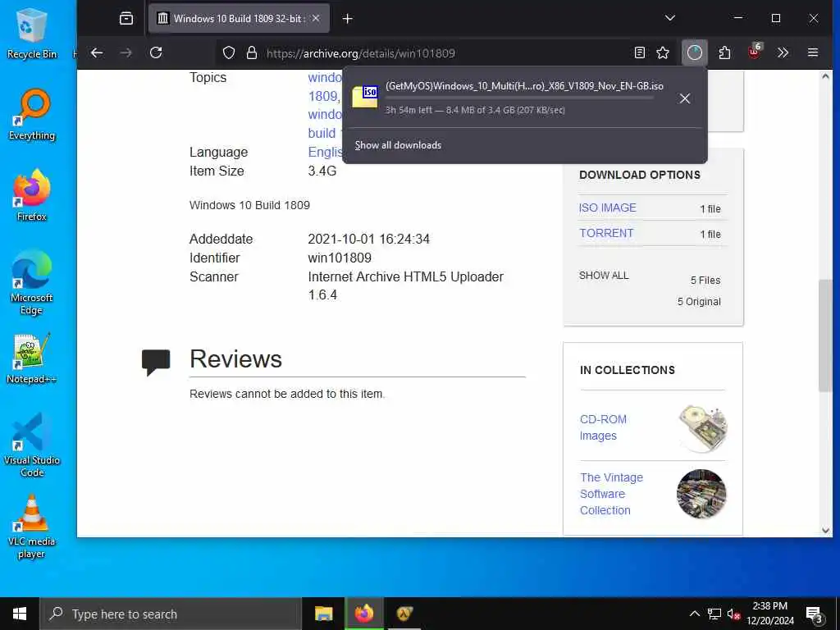Click the page vertical scrollbar thumb
The width and height of the screenshot is (840, 630).
[825, 336]
